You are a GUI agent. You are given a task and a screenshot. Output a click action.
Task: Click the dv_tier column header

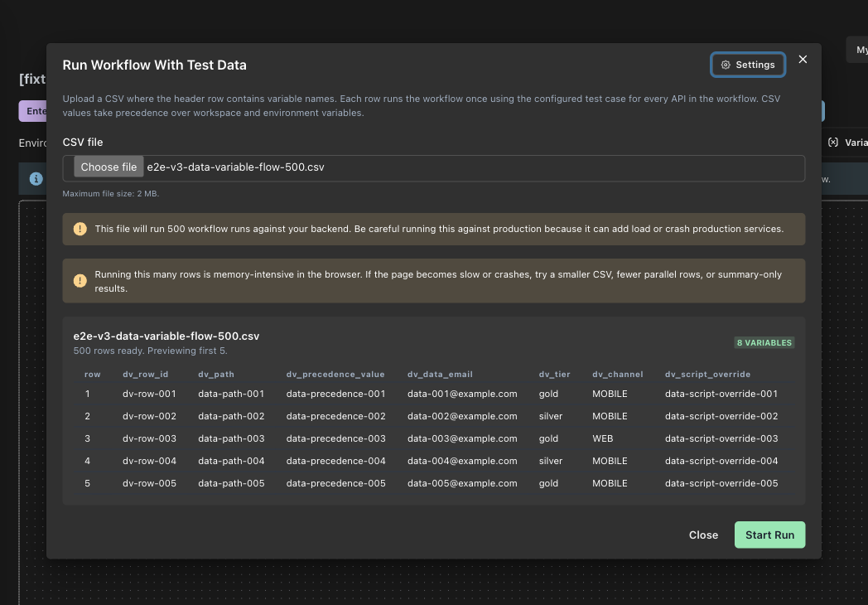[x=554, y=374]
